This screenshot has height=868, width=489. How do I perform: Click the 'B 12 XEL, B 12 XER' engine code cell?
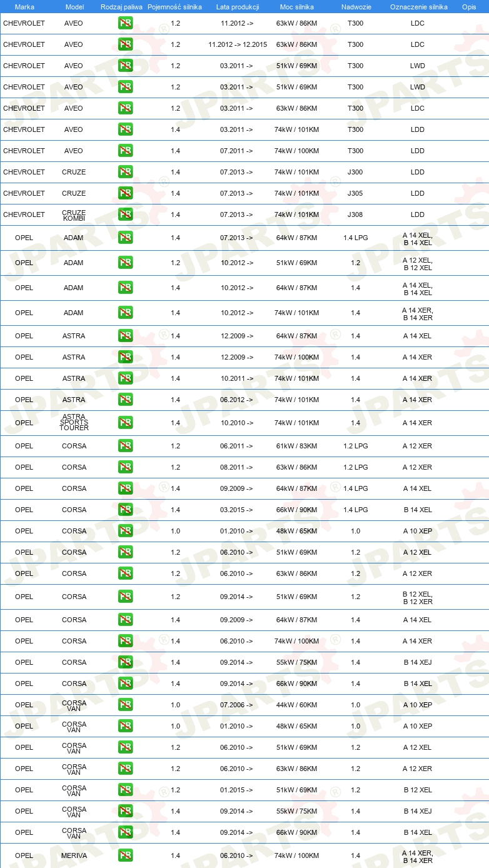point(418,598)
